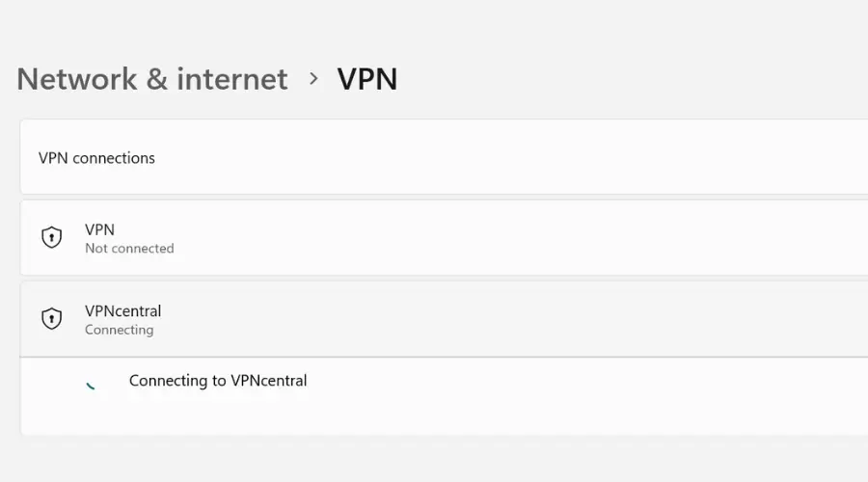Click blank area right of VPNcentral row
The width and height of the screenshot is (868, 482).
[499, 319]
